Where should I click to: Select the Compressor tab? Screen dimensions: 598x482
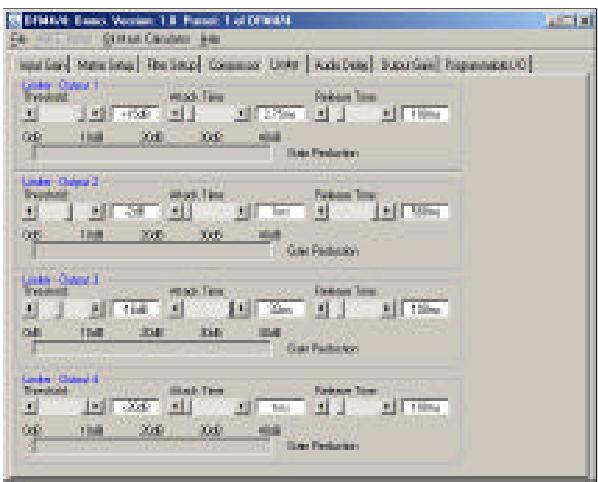click(x=234, y=65)
